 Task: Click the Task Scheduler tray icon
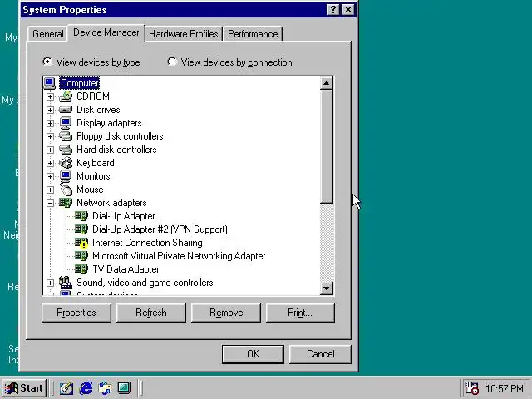tap(471, 388)
